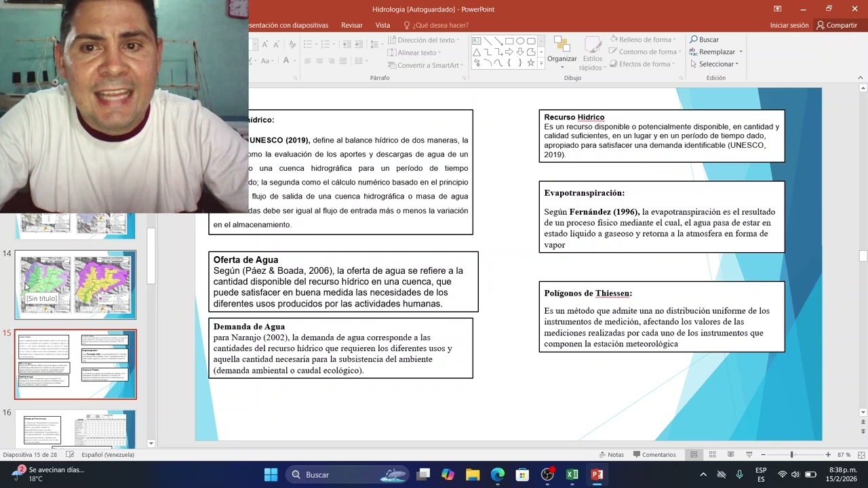868x488 pixels.
Task: Select the Right Arrow block shape
Action: tap(509, 52)
